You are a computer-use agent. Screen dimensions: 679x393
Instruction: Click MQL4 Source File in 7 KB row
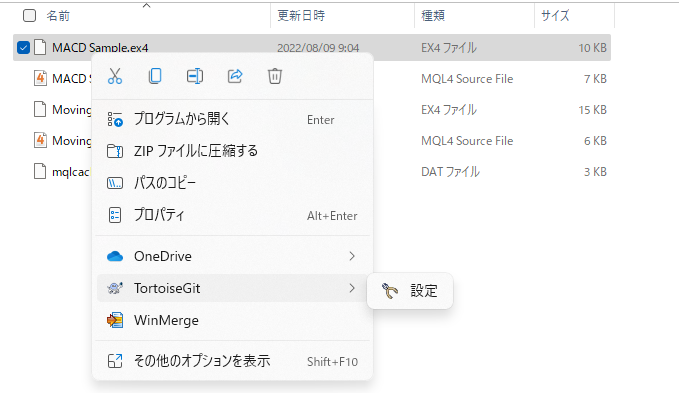(x=467, y=79)
